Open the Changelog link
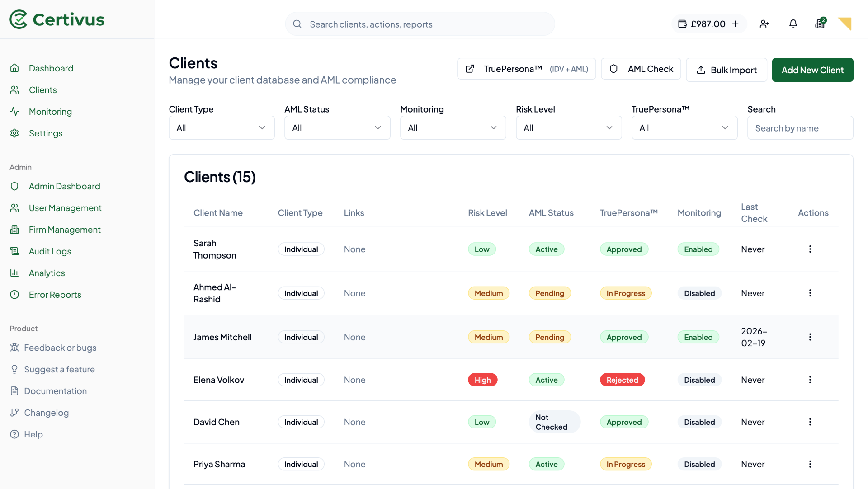Screen dimensions: 868x489 coord(46,413)
